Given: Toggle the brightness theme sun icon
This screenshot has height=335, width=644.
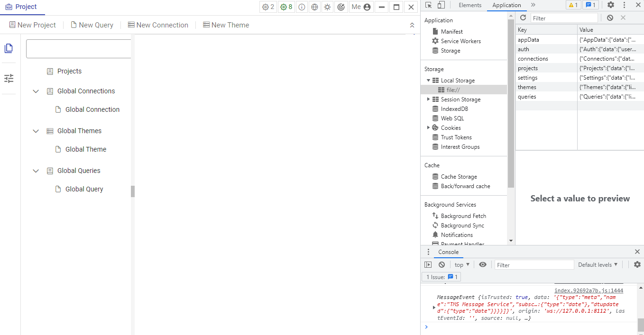Looking at the screenshot, I should [x=327, y=7].
